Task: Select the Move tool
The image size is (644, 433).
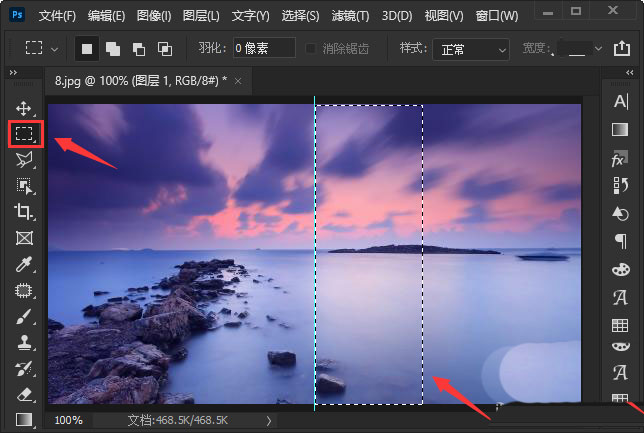Action: click(x=24, y=108)
